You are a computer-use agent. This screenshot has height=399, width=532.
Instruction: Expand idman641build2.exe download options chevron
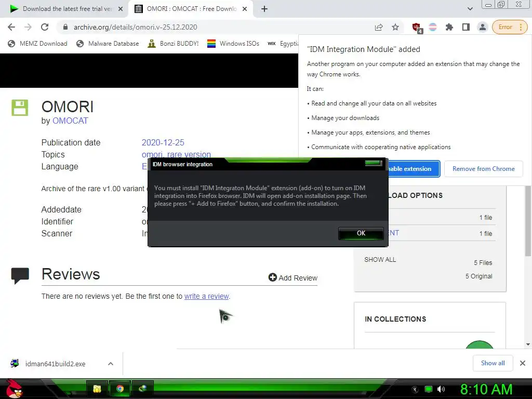point(110,364)
